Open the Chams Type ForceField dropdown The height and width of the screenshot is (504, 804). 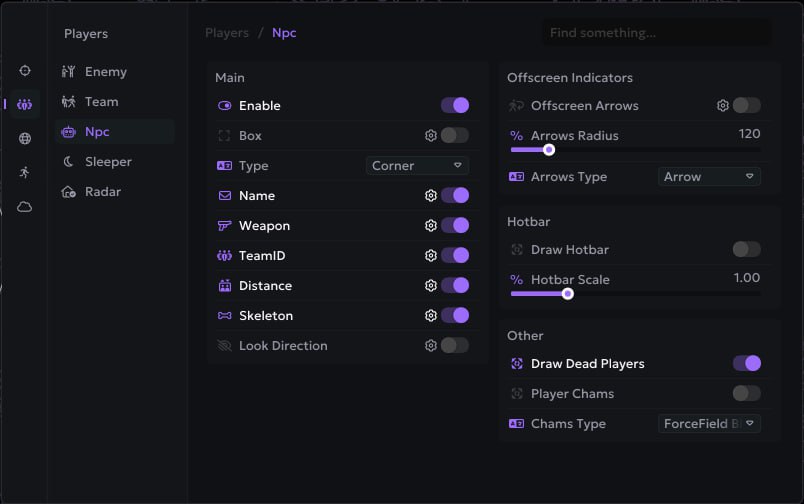[x=710, y=424]
